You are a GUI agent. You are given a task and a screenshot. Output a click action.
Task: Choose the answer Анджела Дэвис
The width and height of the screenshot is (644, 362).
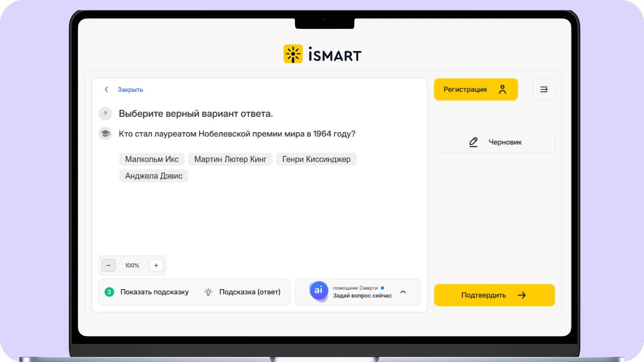coord(154,176)
